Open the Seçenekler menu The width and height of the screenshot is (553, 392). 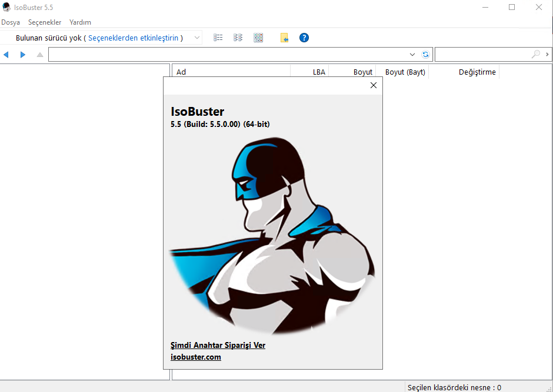pos(45,22)
